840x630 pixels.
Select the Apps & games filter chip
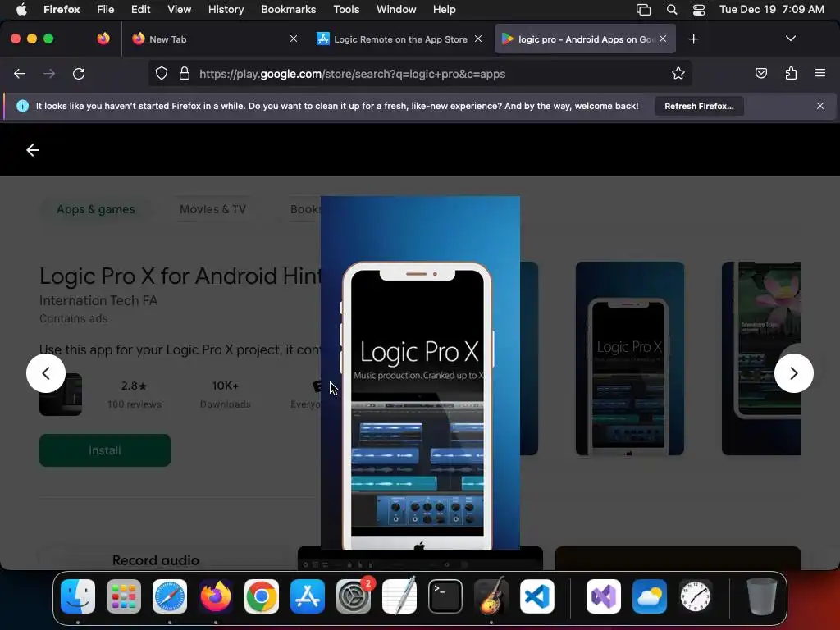coord(96,209)
